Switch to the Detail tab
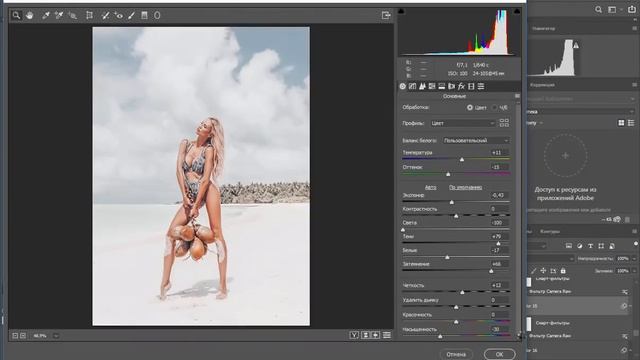The height and width of the screenshot is (360, 640). point(422,86)
